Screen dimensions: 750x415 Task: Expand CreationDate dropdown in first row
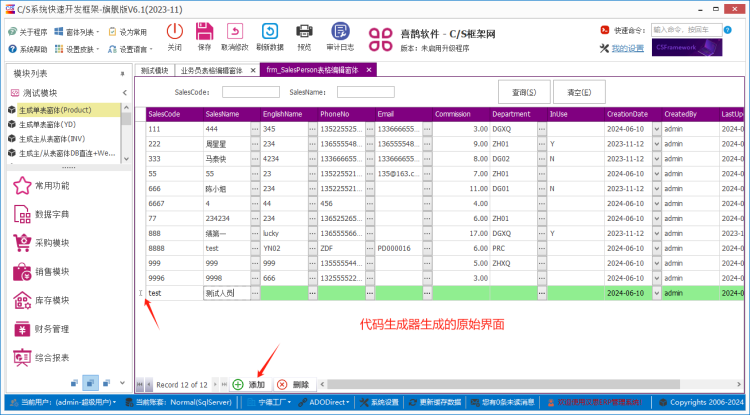point(656,129)
